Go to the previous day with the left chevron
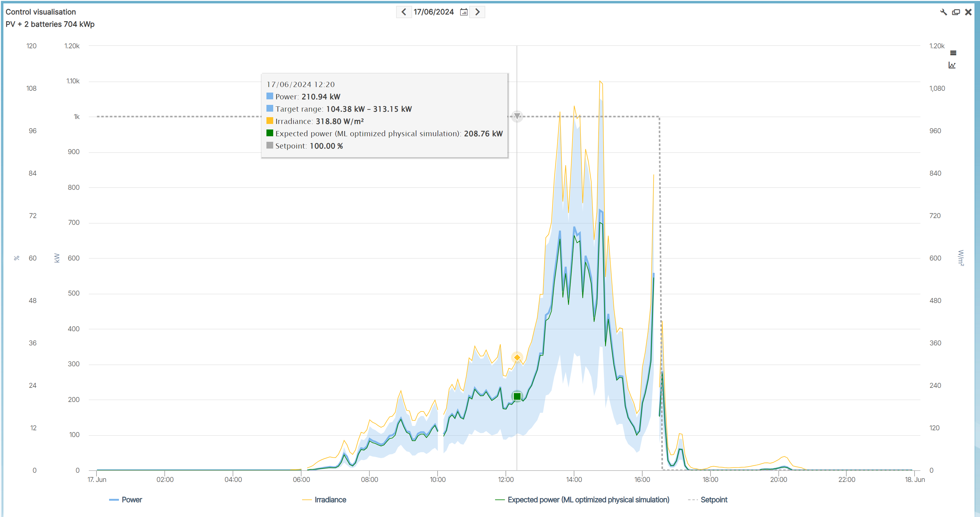980x517 pixels. point(403,12)
